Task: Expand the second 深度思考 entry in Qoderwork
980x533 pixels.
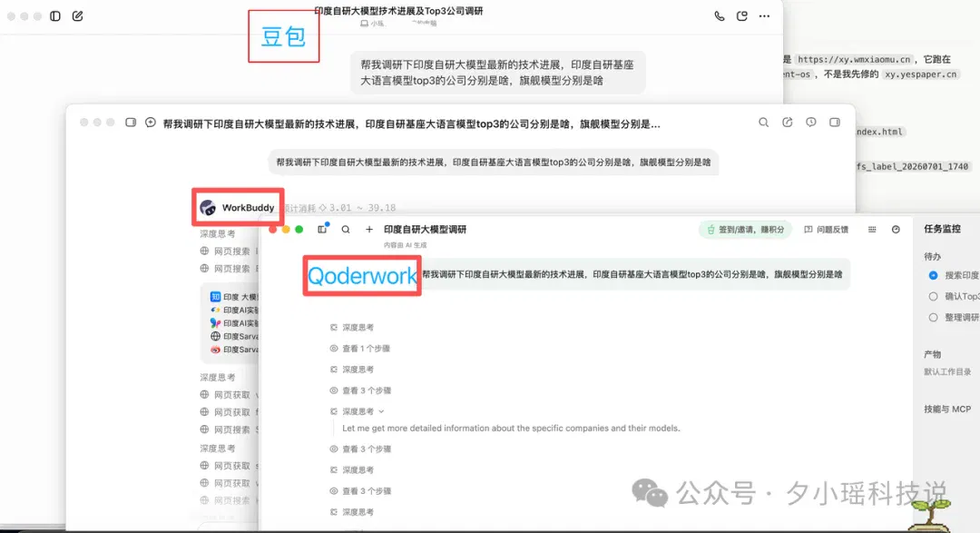Action: [x=358, y=370]
